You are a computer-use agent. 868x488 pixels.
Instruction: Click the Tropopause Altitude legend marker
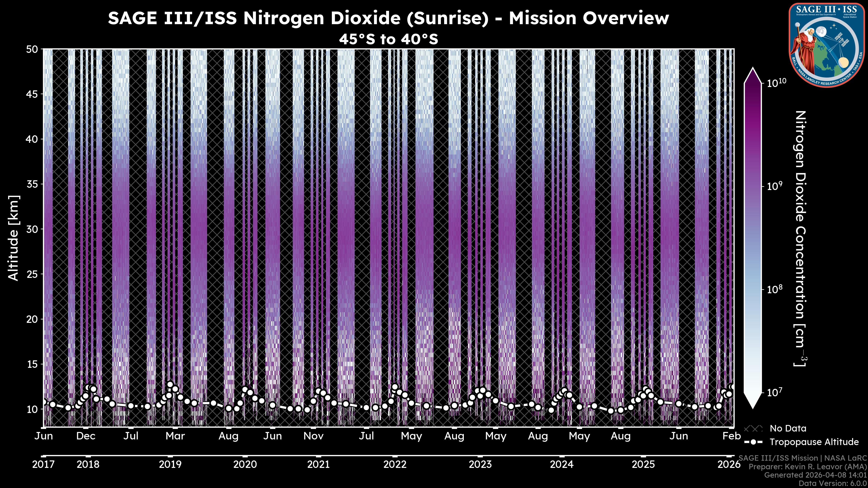pos(753,442)
